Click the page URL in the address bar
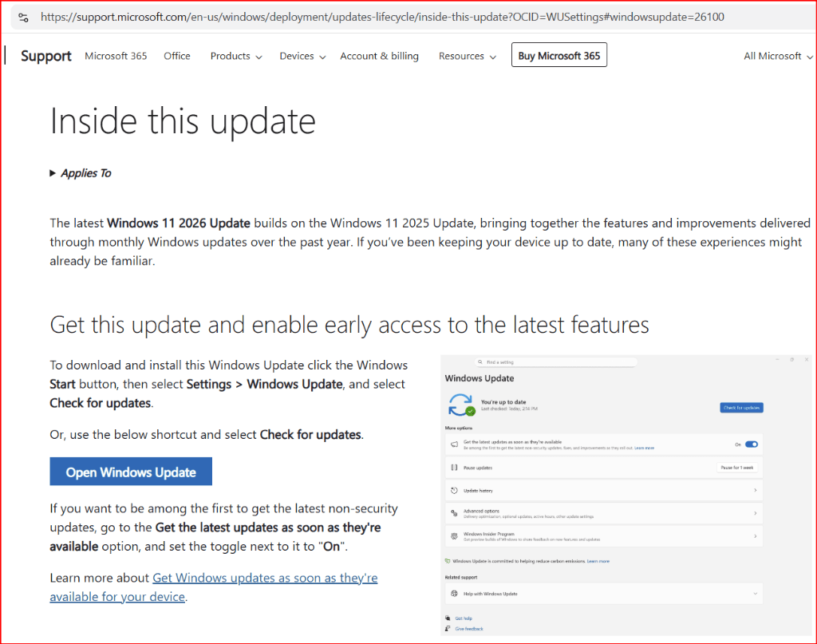This screenshot has height=644, width=817. pos(382,18)
